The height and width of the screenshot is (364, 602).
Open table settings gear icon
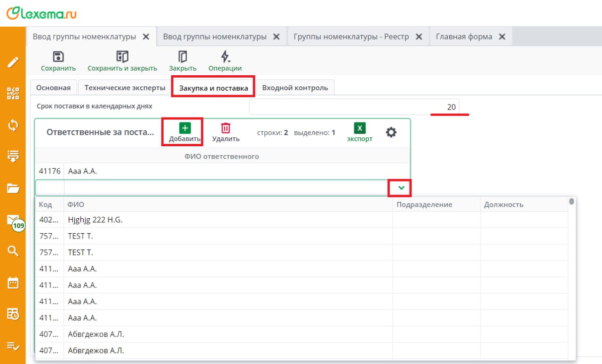pyautogui.click(x=391, y=132)
